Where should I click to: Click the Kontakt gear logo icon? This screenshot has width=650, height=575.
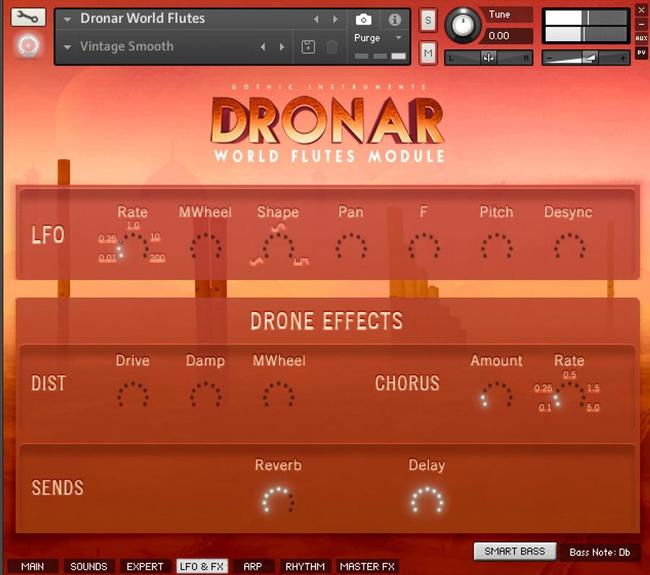click(x=28, y=45)
